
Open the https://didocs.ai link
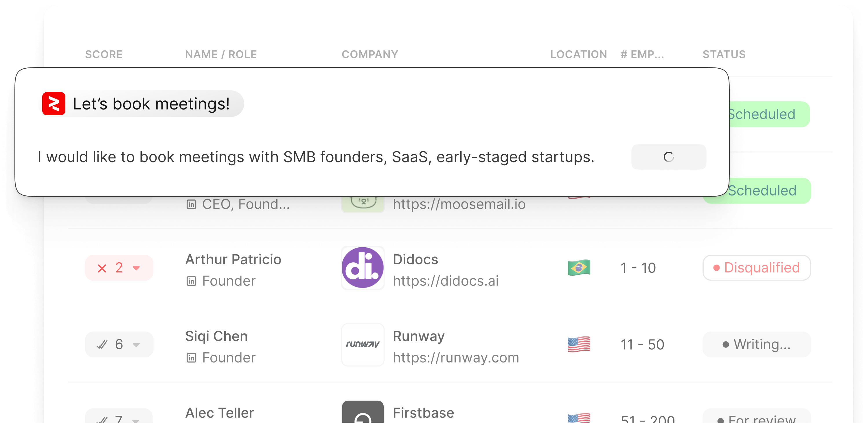coord(446,281)
